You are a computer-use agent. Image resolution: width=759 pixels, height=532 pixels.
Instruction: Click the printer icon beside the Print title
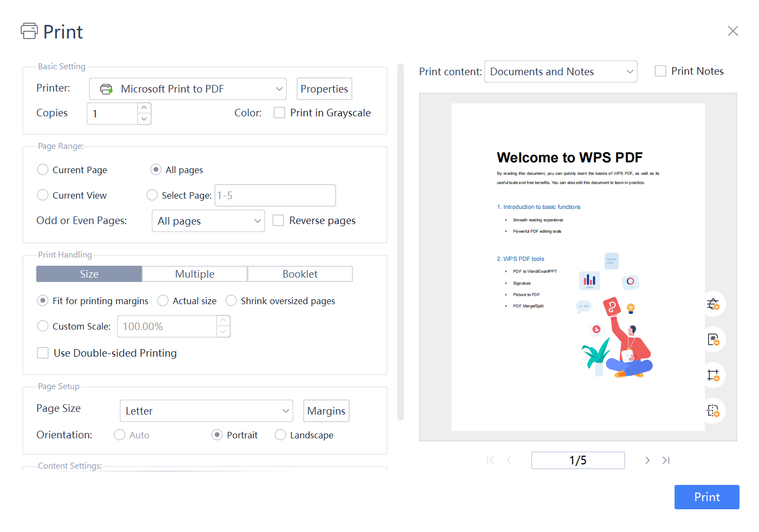[x=29, y=31]
